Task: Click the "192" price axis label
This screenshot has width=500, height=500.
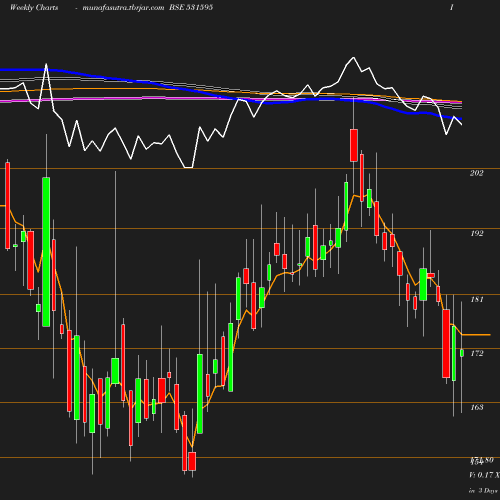Action: (x=477, y=233)
